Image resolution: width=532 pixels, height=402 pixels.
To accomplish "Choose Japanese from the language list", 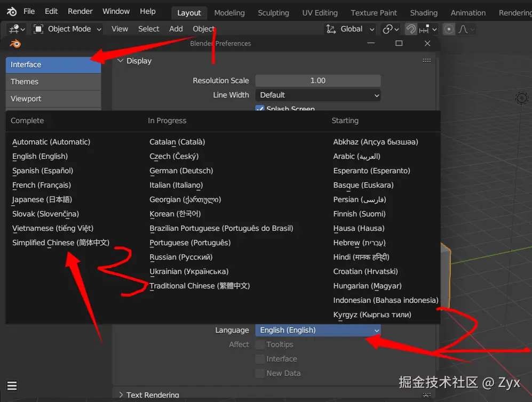I will [x=42, y=199].
